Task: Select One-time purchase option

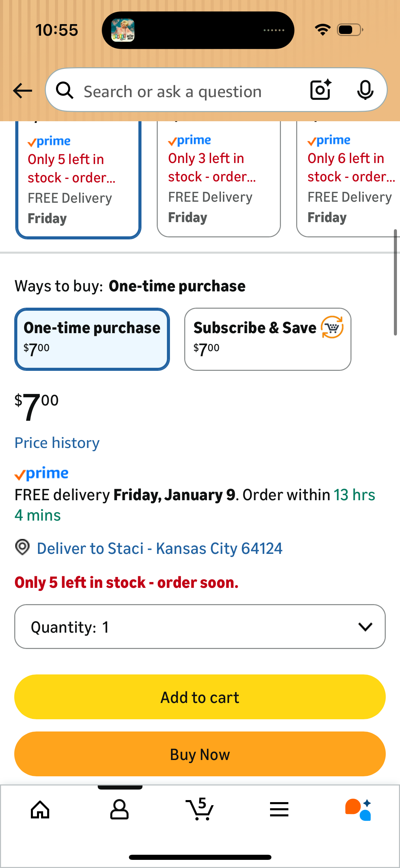Action: [92, 339]
